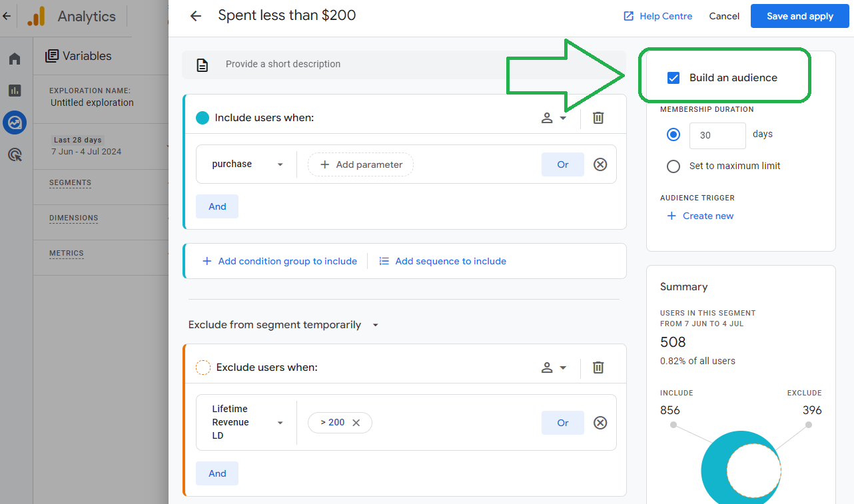Click SEGMENTS section label
Image resolution: width=854 pixels, height=504 pixels.
click(71, 182)
